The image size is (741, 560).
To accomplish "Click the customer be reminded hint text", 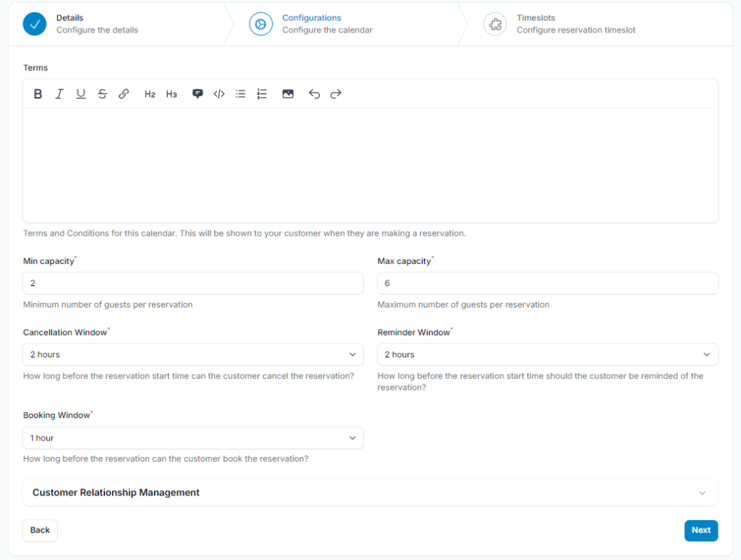I will pos(540,382).
